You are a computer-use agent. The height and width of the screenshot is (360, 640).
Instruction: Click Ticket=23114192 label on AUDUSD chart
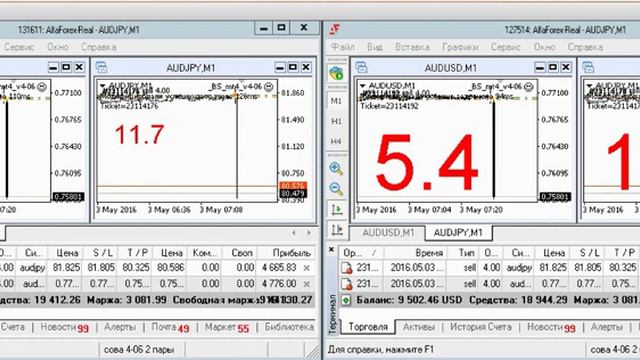coord(389,106)
